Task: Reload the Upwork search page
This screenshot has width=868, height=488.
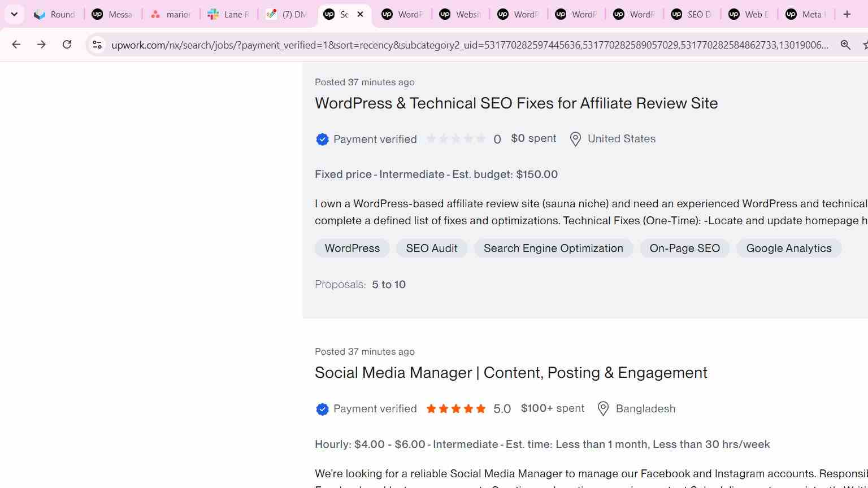Action: 67,45
